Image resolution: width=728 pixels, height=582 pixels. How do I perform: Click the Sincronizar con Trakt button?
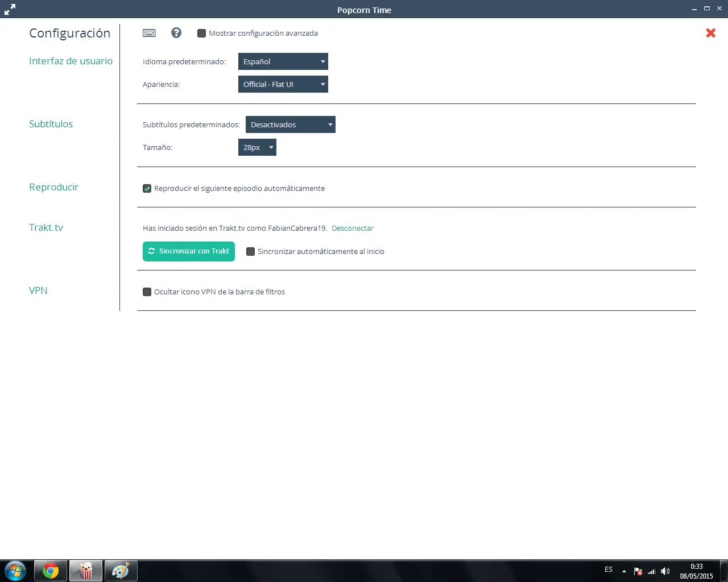(189, 251)
